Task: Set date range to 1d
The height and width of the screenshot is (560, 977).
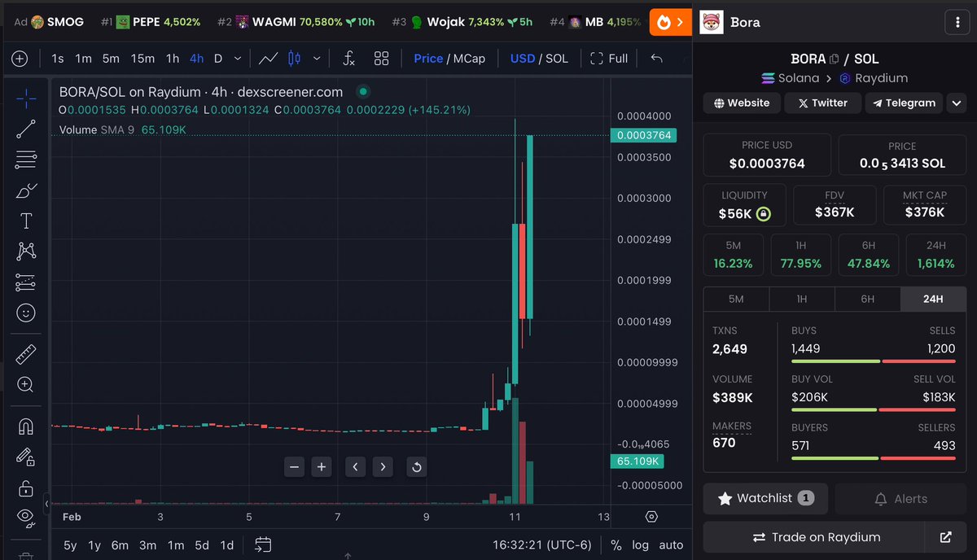Action: pyautogui.click(x=227, y=545)
